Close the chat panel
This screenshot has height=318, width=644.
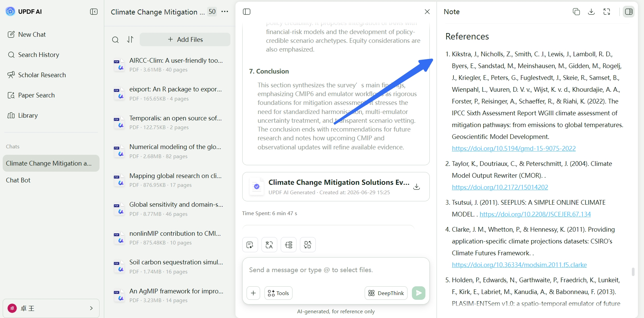click(427, 12)
